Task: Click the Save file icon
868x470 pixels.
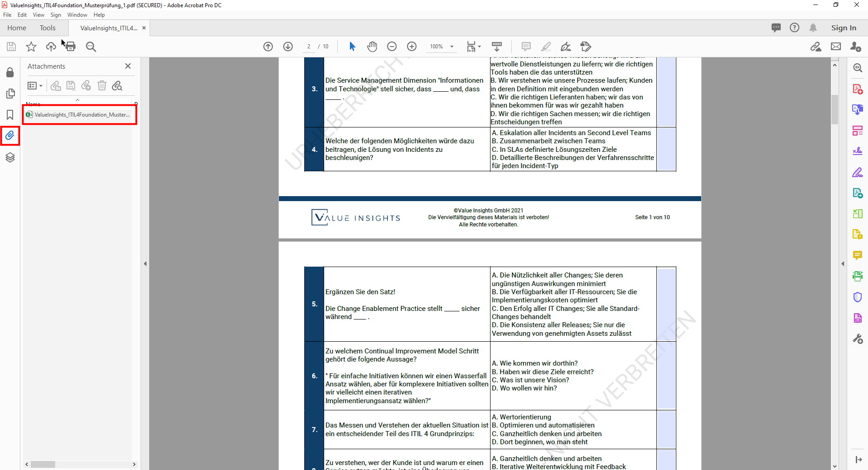Action: [11, 47]
